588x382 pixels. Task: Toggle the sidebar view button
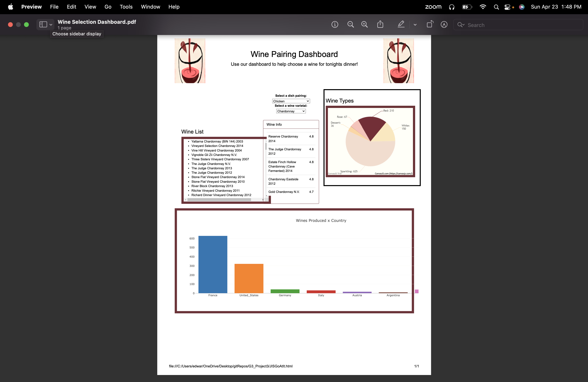[x=43, y=24]
